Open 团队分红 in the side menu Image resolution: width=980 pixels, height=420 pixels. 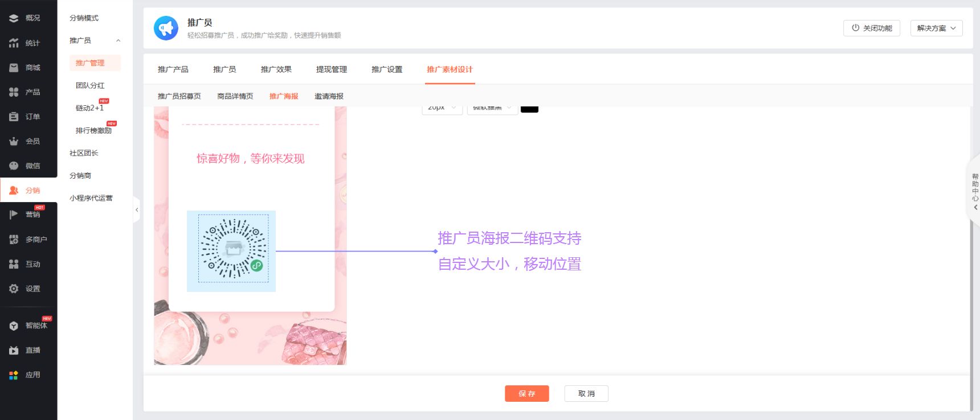click(x=90, y=85)
